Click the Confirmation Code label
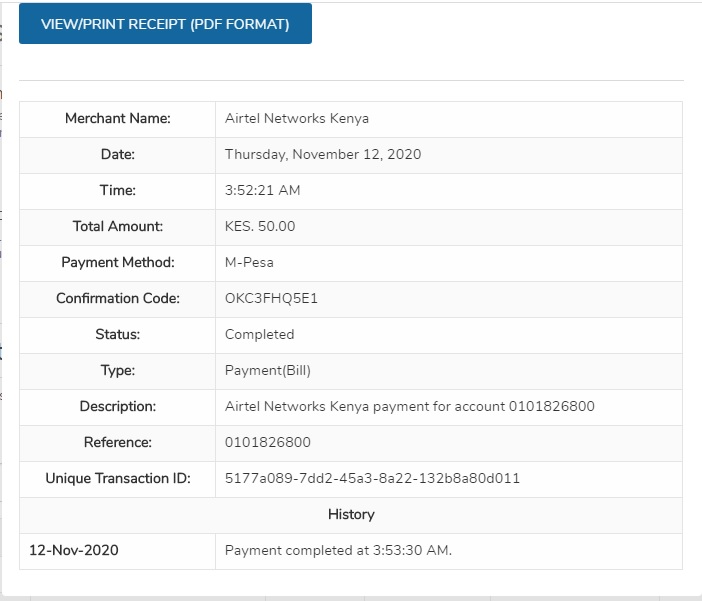Viewport: 702px width, 601px height. point(118,298)
